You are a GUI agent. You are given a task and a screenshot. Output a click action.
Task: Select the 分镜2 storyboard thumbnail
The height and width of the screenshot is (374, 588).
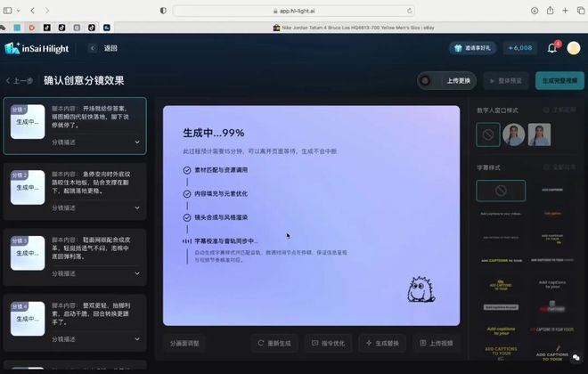(x=28, y=187)
